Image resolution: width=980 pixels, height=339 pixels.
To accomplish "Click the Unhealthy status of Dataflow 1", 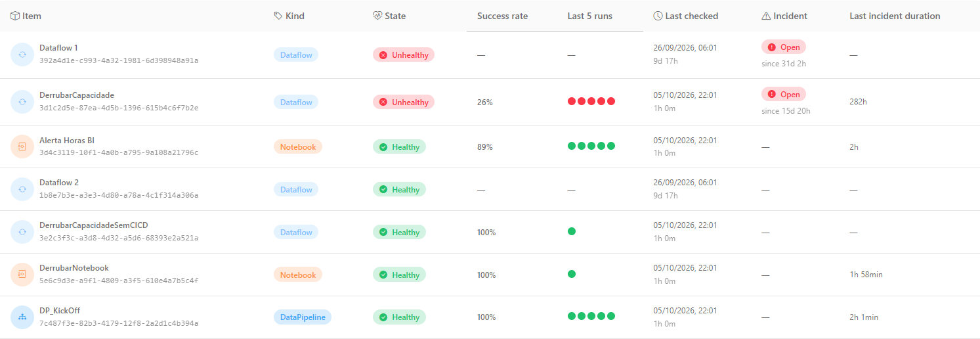I will coord(404,55).
